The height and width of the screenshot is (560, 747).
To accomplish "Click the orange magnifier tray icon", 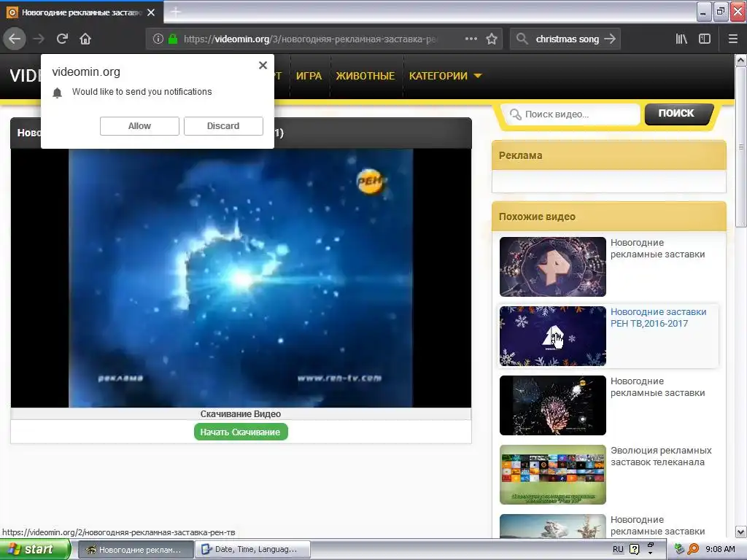I will (x=694, y=550).
